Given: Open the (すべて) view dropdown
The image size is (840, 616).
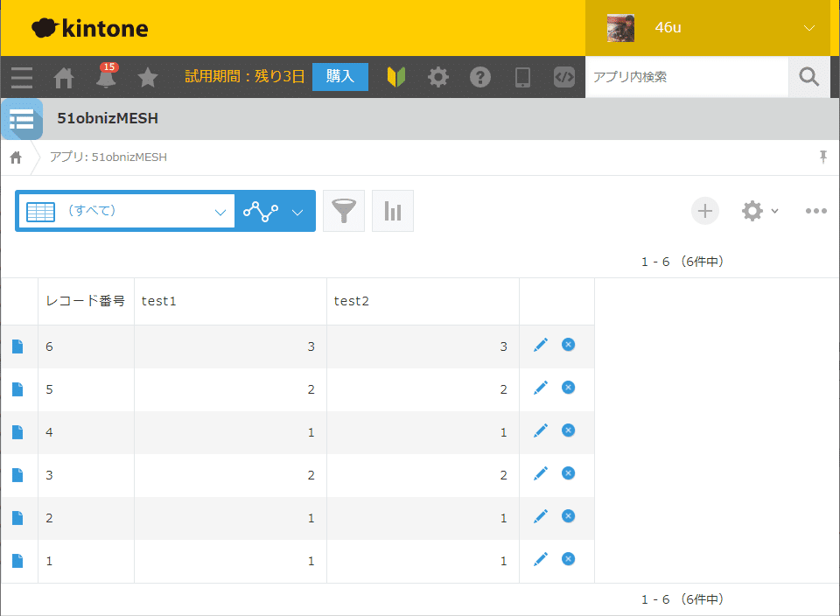Looking at the screenshot, I should (127, 211).
